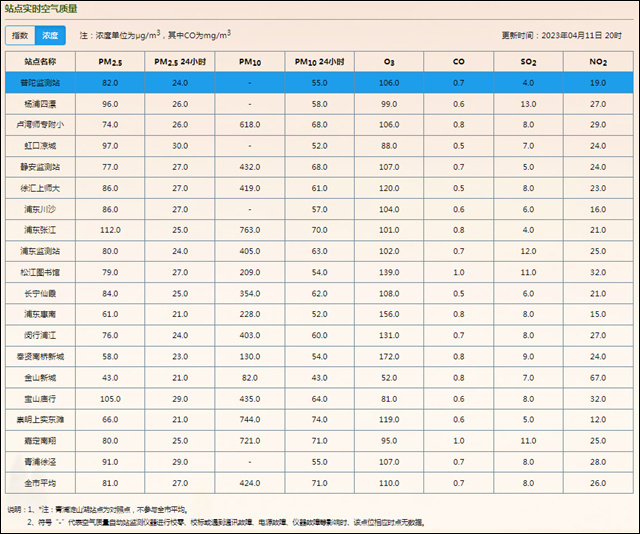640x534 pixels.
Task: Click SO2 value 13.0 for 杨浦四漂
Action: point(529,104)
